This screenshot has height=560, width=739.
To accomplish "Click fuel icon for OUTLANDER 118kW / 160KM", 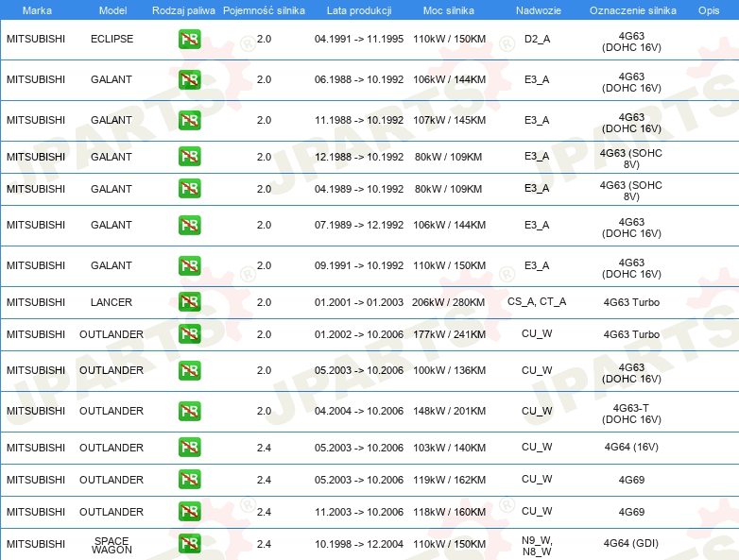I will [x=189, y=512].
